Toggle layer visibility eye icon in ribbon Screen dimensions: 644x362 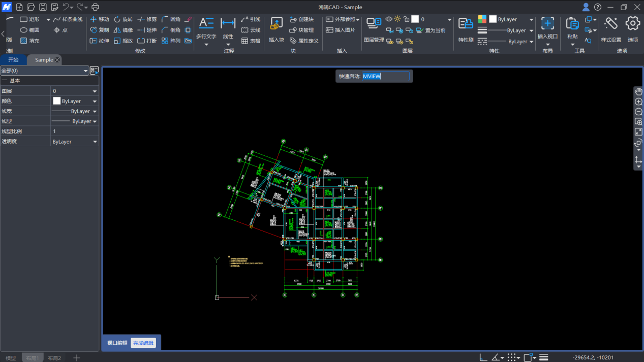(x=389, y=19)
